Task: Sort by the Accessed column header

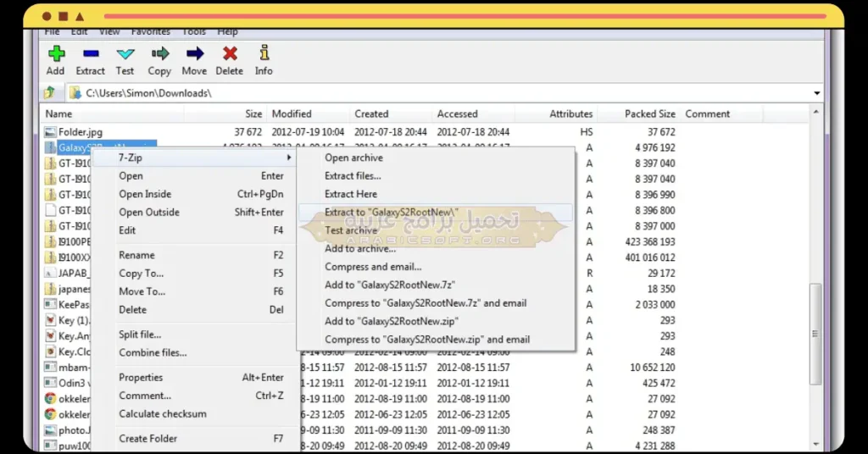Action: [x=473, y=113]
